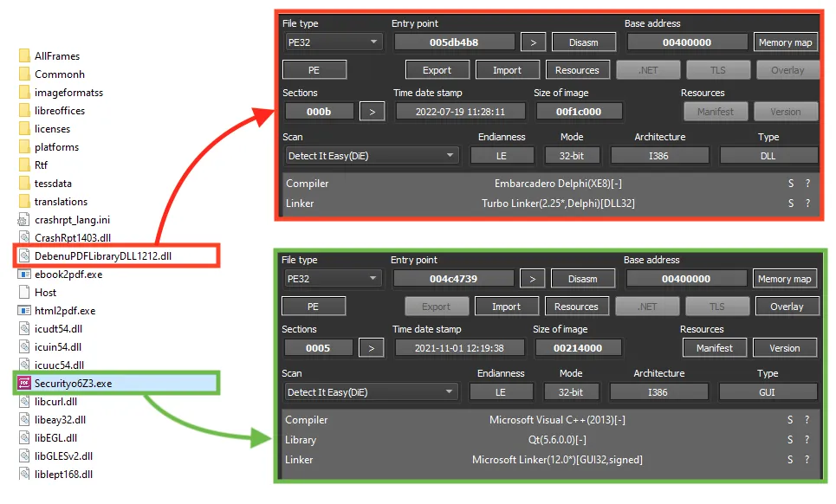This screenshot has height=504, width=836.
Task: Click the icudt54.dll file icon
Action: click(24, 328)
